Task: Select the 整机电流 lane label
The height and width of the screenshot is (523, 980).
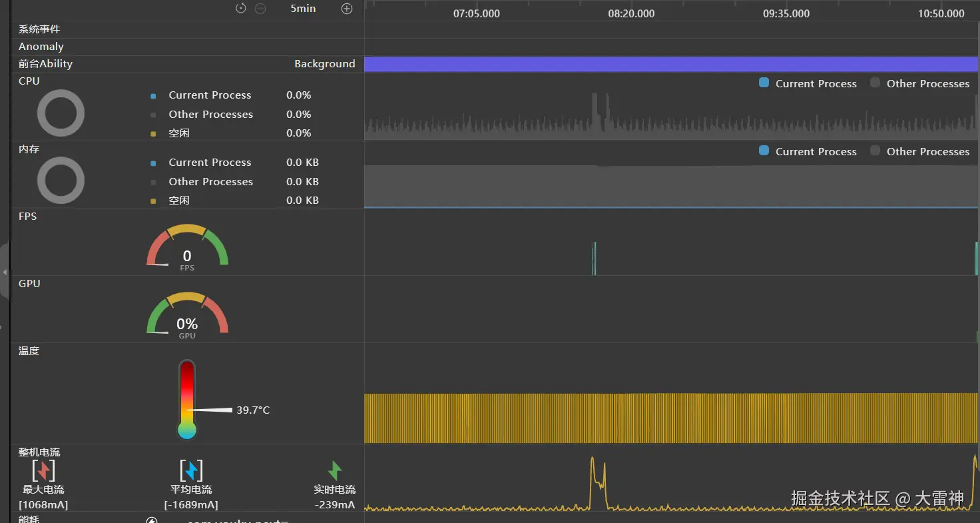Action: point(39,452)
